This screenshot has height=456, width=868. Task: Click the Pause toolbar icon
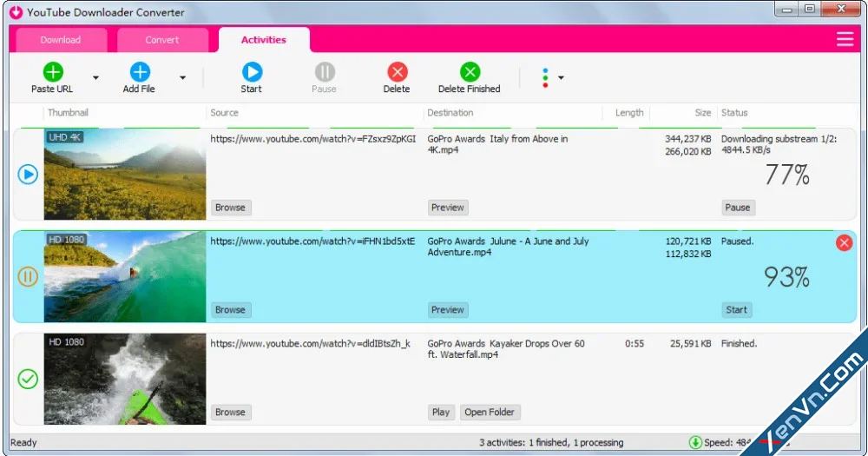tap(325, 72)
